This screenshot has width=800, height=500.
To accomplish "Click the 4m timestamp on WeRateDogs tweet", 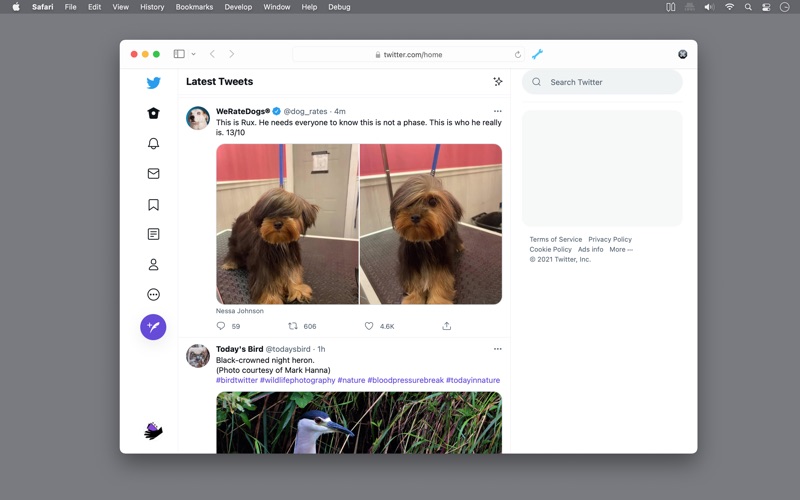I will 340,111.
